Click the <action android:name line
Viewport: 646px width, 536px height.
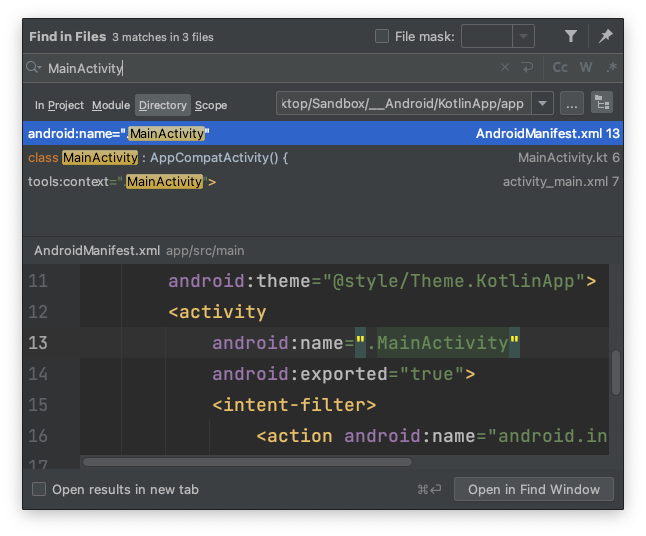pos(431,436)
